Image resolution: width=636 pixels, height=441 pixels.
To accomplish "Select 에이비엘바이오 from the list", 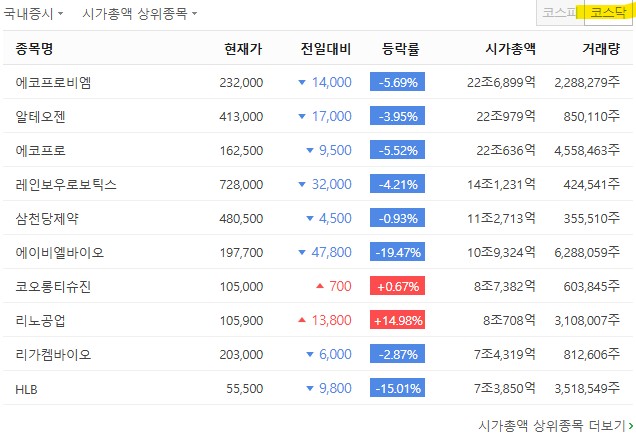I will [59, 253].
